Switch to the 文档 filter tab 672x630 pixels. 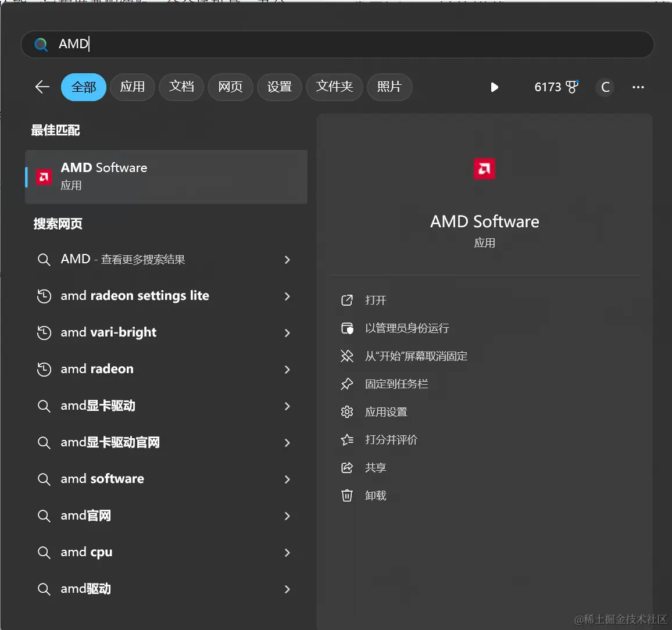[181, 87]
